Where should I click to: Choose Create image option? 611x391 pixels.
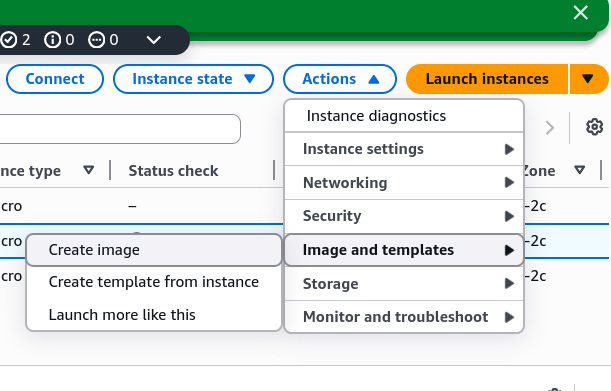(x=154, y=250)
